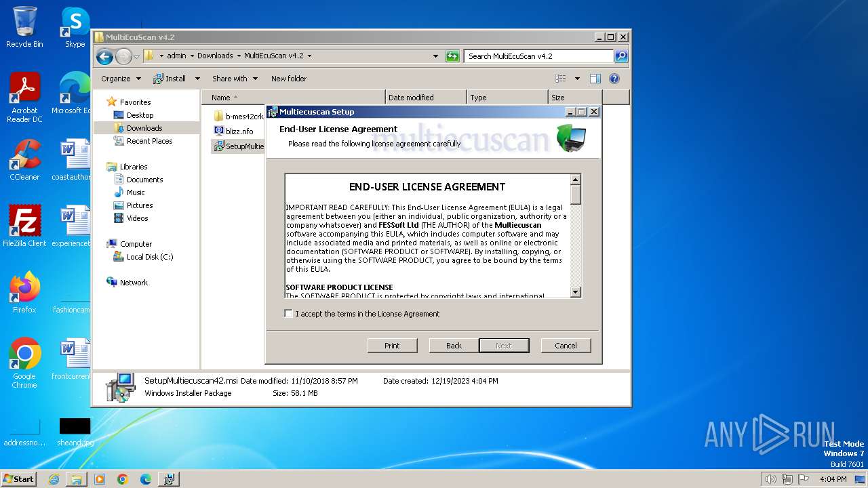Click the installer taskbar icon
This screenshot has width=868, height=488.
[x=169, y=479]
